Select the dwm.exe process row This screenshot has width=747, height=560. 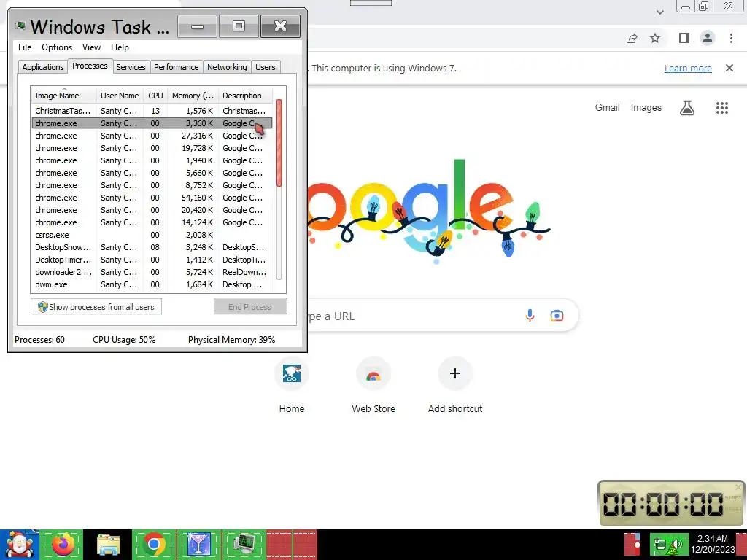click(x=152, y=284)
